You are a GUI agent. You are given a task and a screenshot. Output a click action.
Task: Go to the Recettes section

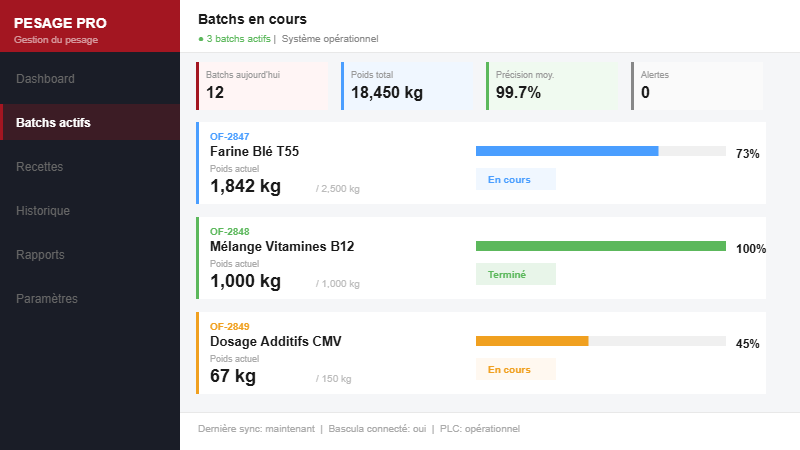(40, 167)
